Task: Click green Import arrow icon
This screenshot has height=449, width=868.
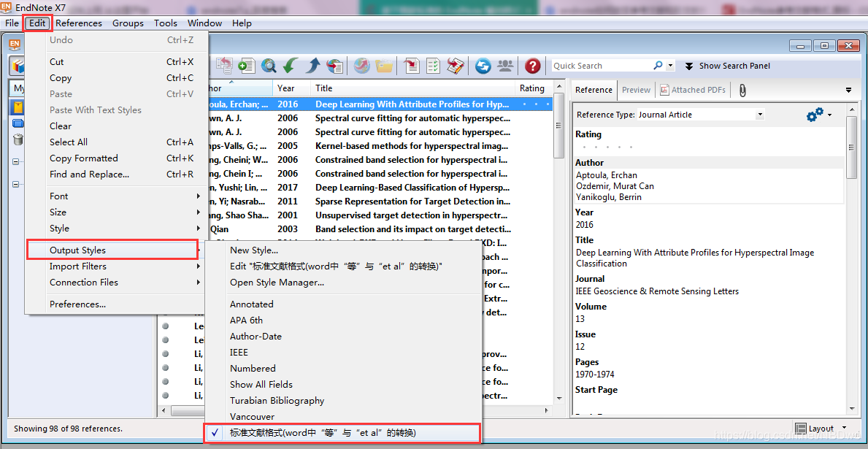Action: point(290,66)
